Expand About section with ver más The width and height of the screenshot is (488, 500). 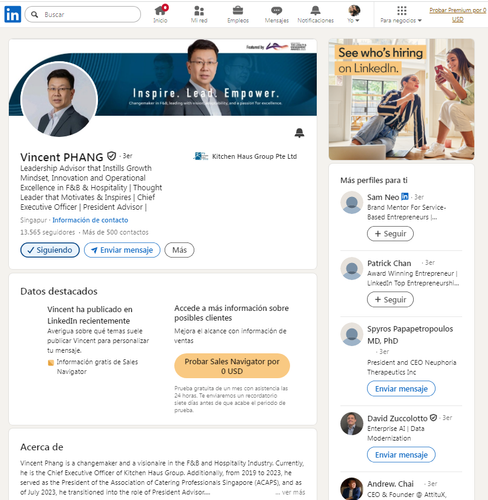[x=290, y=492]
